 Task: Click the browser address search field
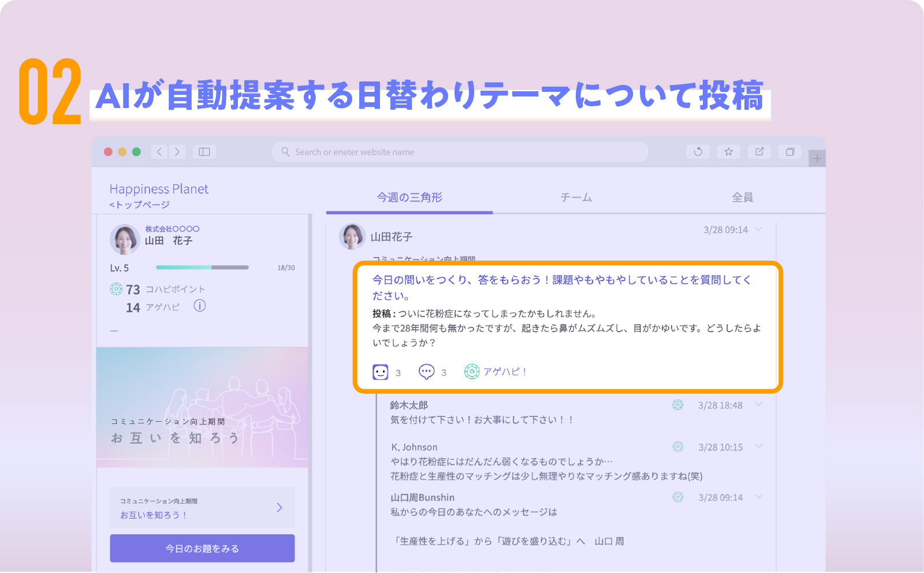pyautogui.click(x=460, y=152)
